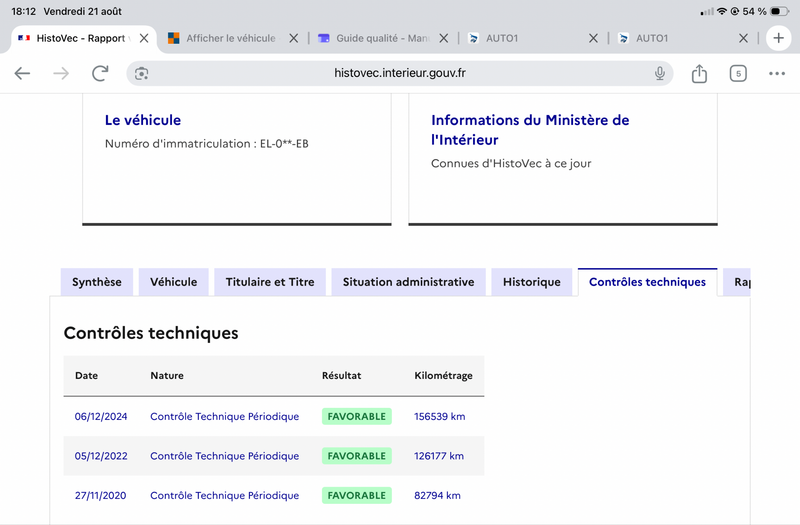Viewport: 800px width, 525px height.
Task: Click the browser forward arrow
Action: [x=61, y=73]
